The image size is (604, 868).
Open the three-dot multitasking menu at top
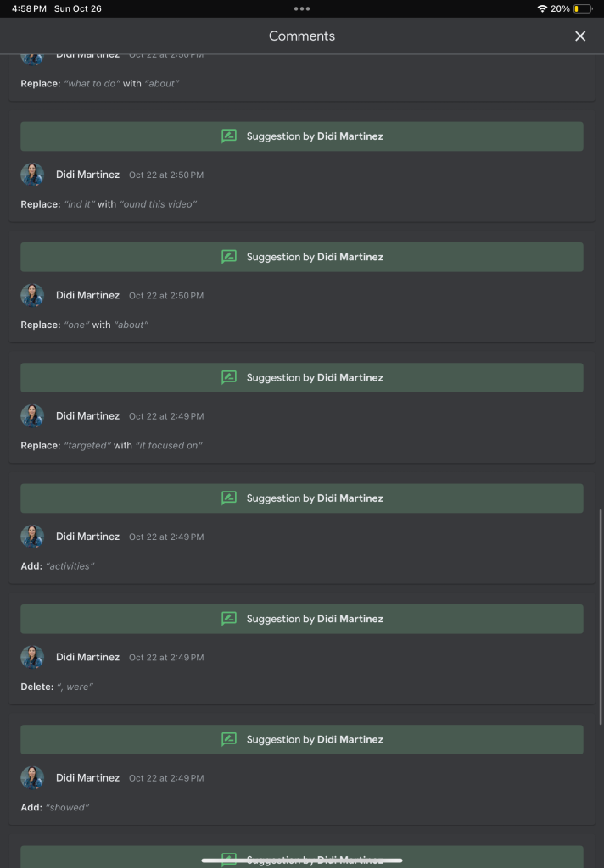pyautogui.click(x=302, y=8)
